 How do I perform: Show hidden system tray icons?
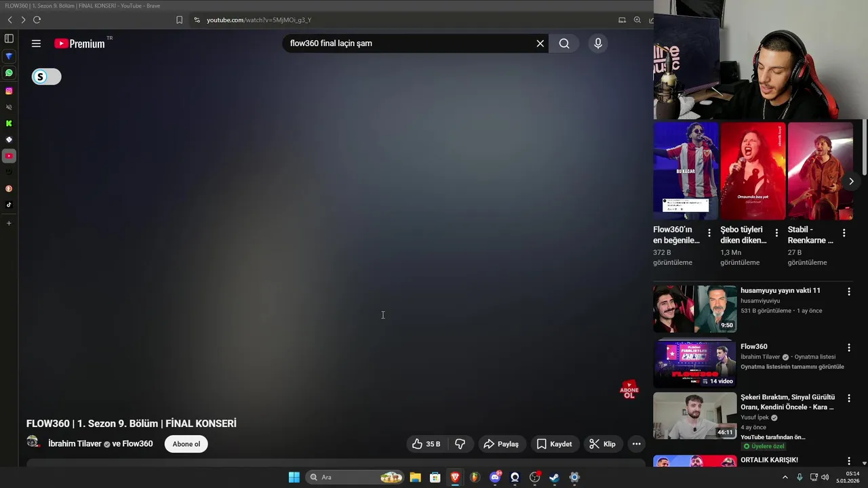[785, 477]
